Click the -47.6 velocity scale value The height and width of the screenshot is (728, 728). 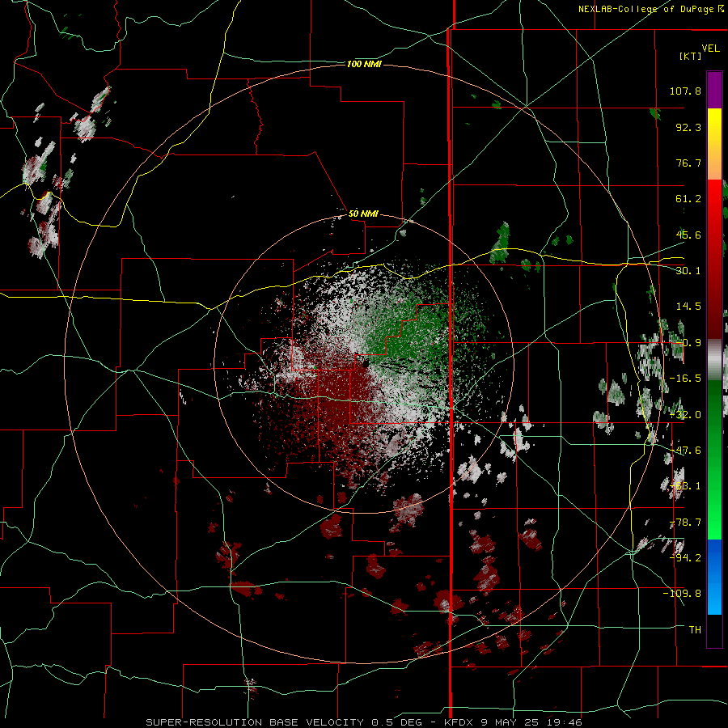(685, 451)
